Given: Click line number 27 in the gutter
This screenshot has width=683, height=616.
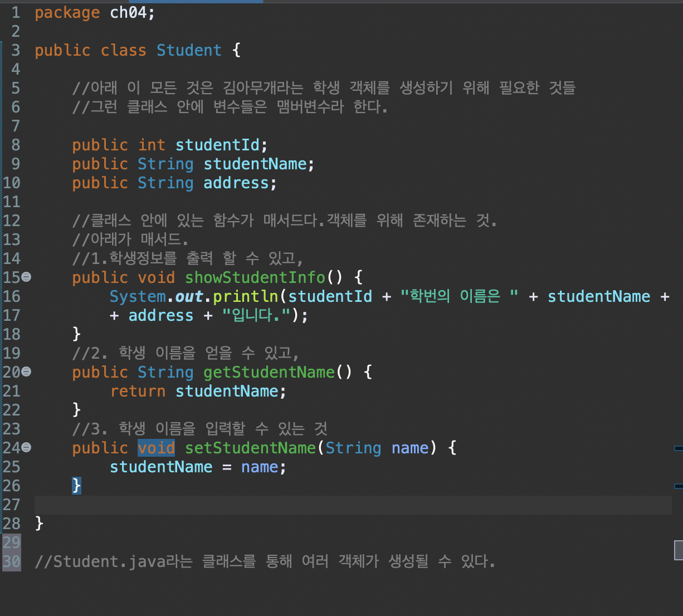Looking at the screenshot, I should (11, 505).
